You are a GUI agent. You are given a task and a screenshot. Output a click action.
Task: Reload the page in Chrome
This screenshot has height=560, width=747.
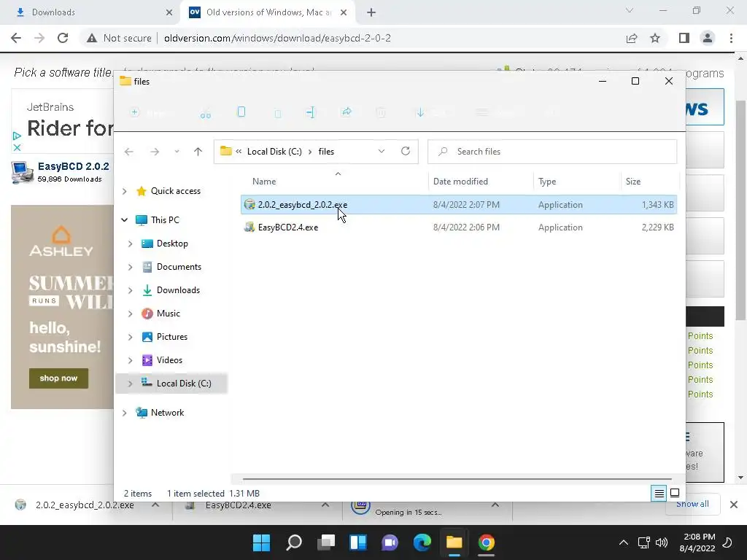click(x=63, y=38)
